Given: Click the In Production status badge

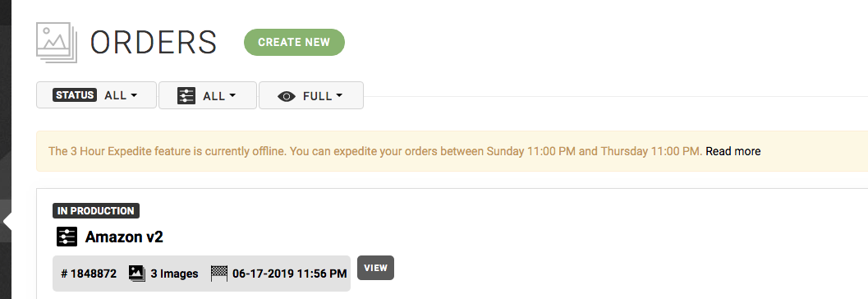Looking at the screenshot, I should [96, 211].
